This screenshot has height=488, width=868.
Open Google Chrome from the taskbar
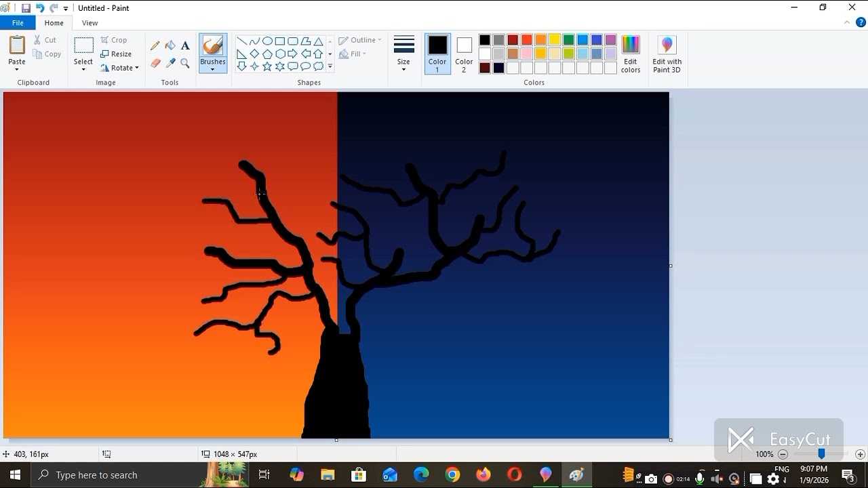click(x=452, y=475)
